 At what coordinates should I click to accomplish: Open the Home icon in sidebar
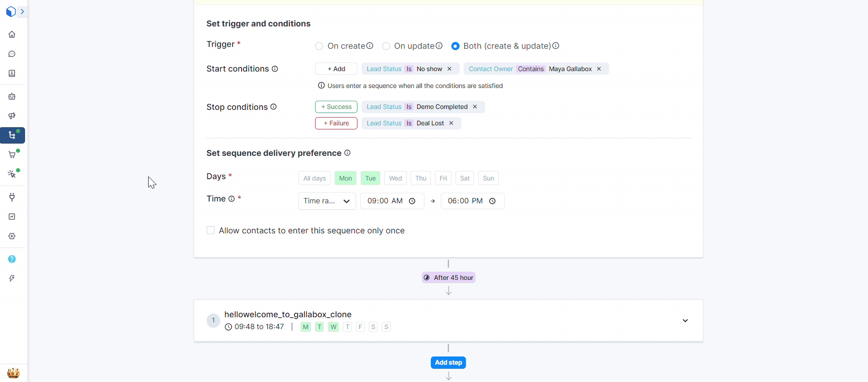pyautogui.click(x=12, y=35)
